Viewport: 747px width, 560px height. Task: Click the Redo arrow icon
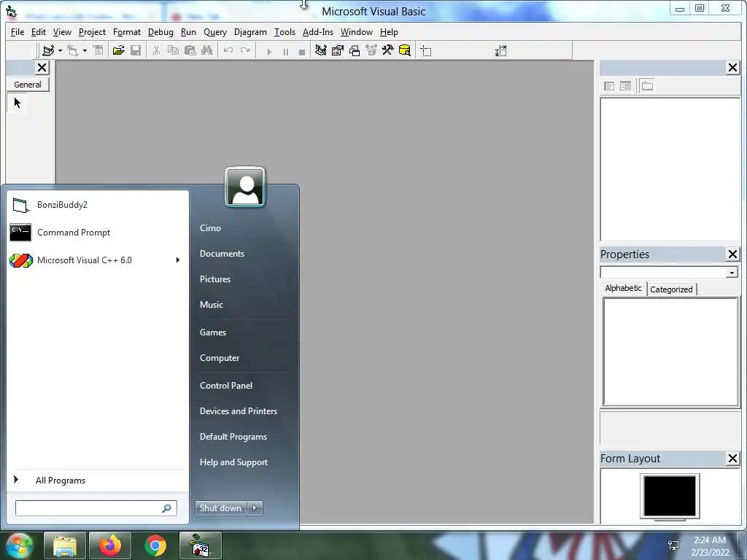coord(245,50)
